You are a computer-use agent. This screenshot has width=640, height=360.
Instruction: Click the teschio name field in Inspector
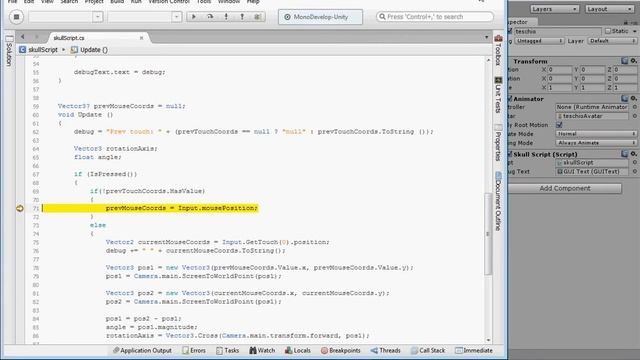[557, 31]
